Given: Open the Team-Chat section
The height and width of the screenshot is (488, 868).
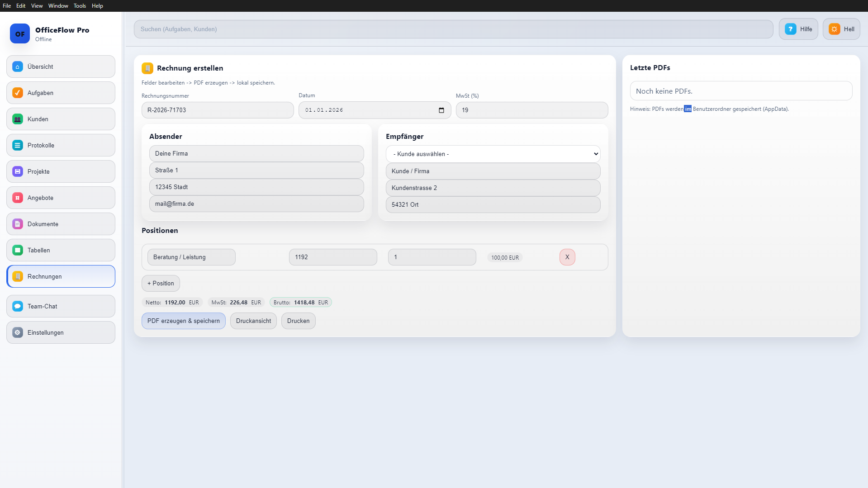Looking at the screenshot, I should point(61,306).
